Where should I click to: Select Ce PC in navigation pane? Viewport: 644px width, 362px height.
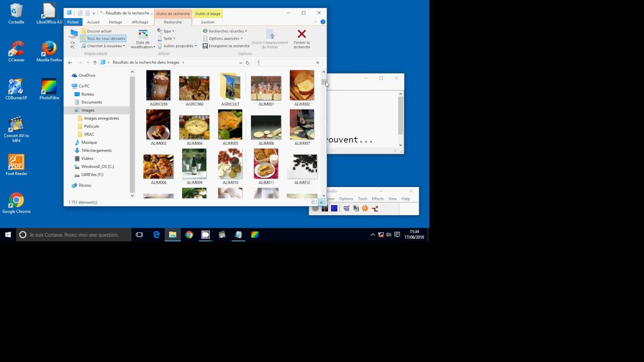point(84,86)
